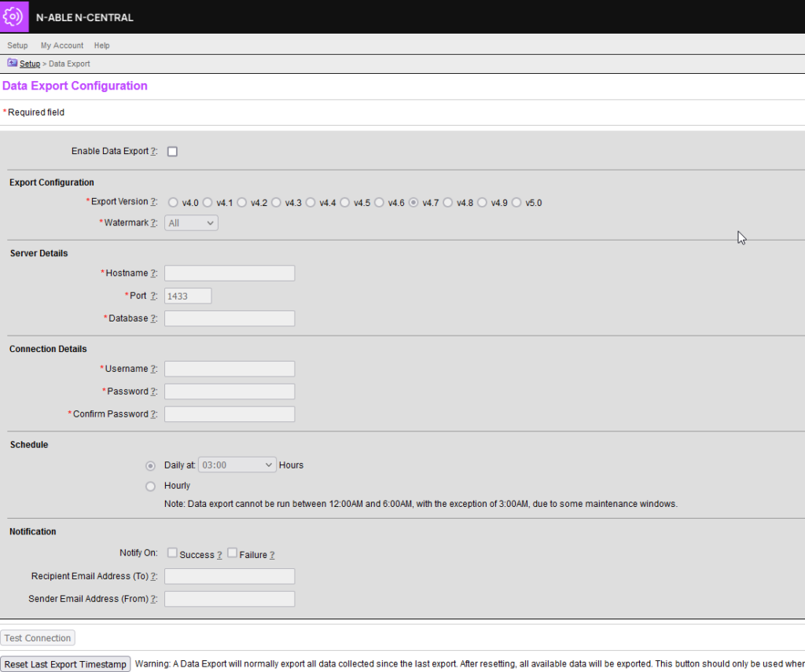
Task: Click the Recipient Email Address field
Action: click(x=230, y=576)
